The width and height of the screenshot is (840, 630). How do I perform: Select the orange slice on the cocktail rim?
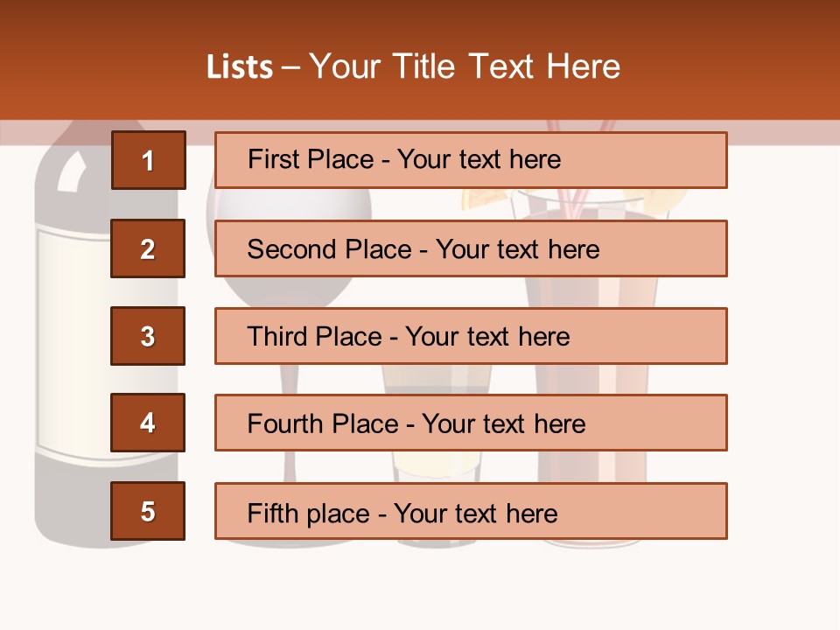(x=480, y=198)
